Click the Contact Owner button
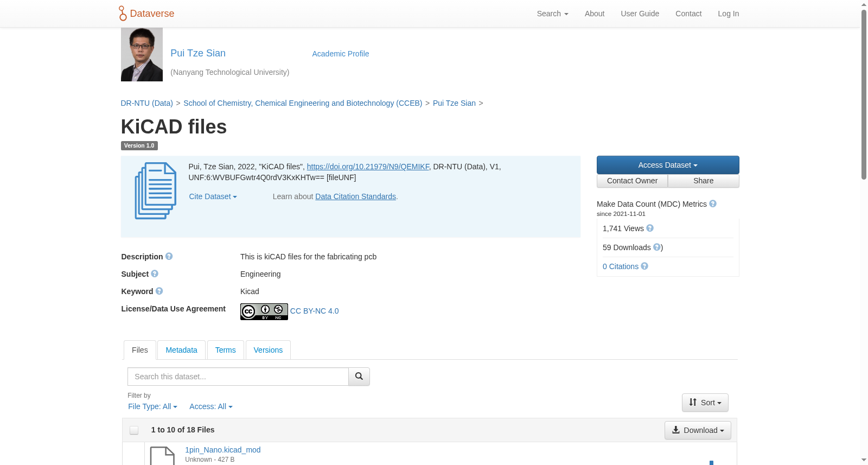Viewport: 868px width, 465px height. tap(632, 181)
